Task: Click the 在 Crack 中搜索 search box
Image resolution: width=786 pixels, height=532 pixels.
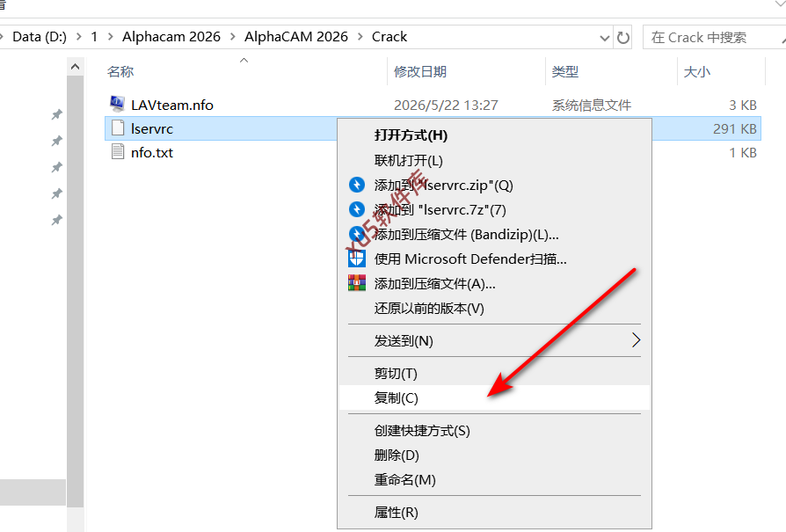Action: (x=714, y=37)
